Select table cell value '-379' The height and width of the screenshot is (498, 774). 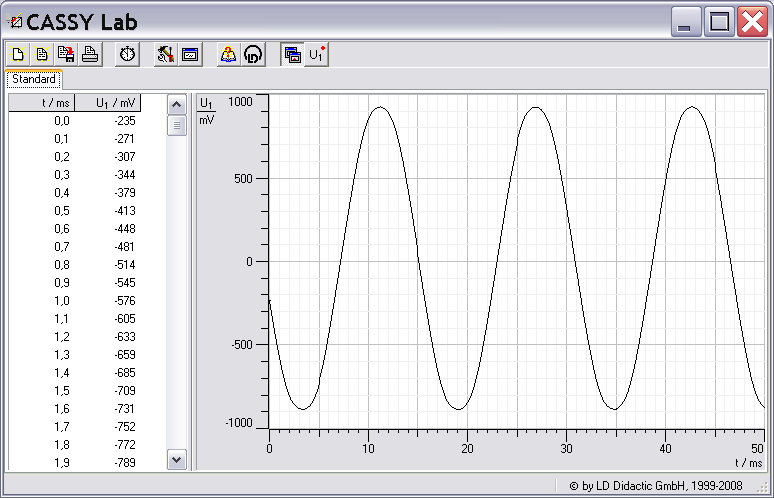click(x=124, y=193)
